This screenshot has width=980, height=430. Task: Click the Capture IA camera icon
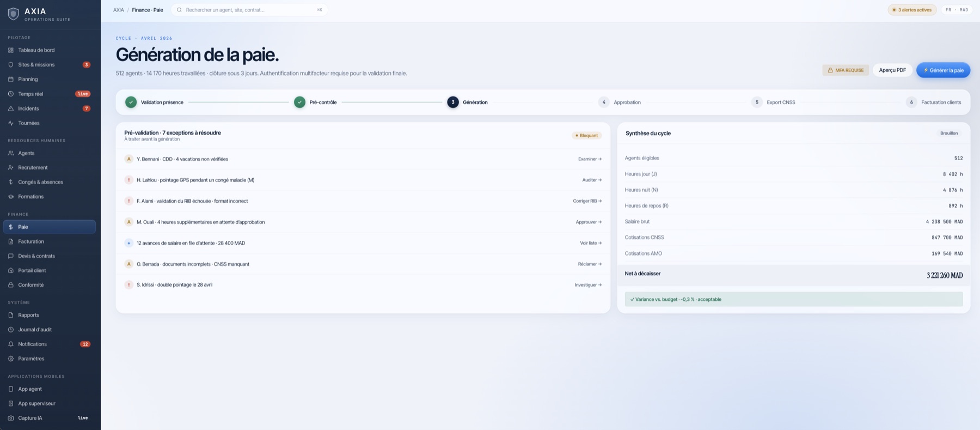tap(11, 418)
